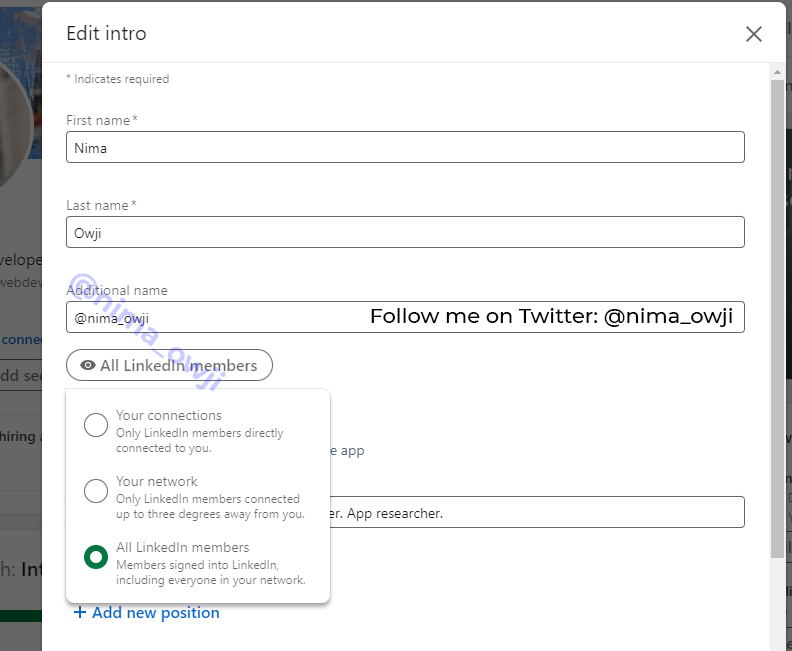Click the Your network description text

tap(210, 506)
